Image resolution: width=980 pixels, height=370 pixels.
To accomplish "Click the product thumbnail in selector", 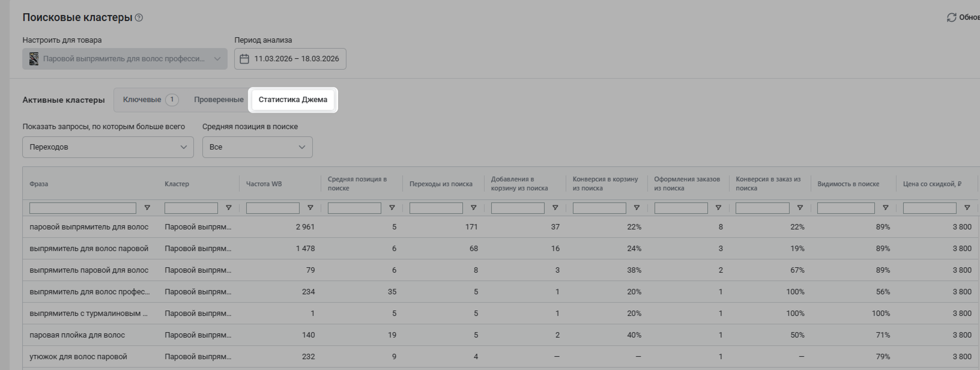I will (x=34, y=59).
